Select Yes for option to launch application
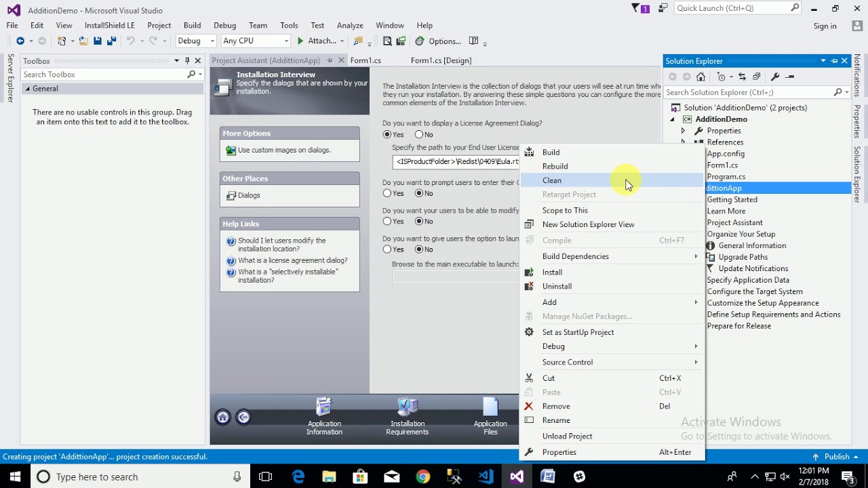This screenshot has width=868, height=488. click(387, 249)
